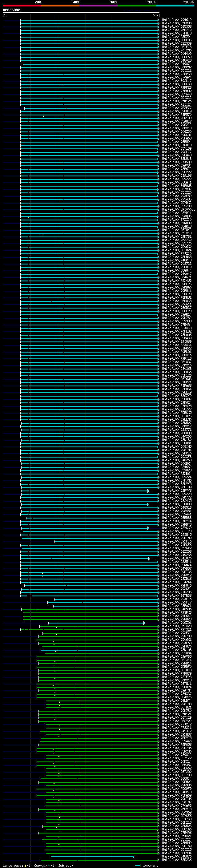Click UniRef100_B8Y643 label
This screenshot has height=868, width=197.
tap(177, 94)
